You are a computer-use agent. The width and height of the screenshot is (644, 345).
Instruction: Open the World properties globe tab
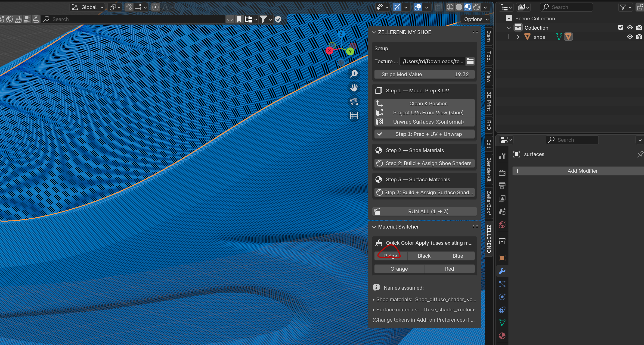point(502,224)
